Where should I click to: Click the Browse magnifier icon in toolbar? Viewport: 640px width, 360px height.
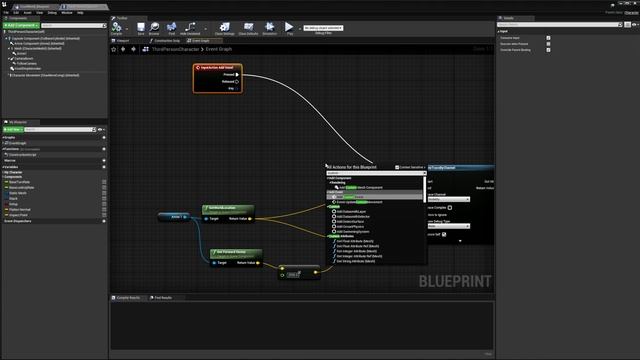click(154, 27)
